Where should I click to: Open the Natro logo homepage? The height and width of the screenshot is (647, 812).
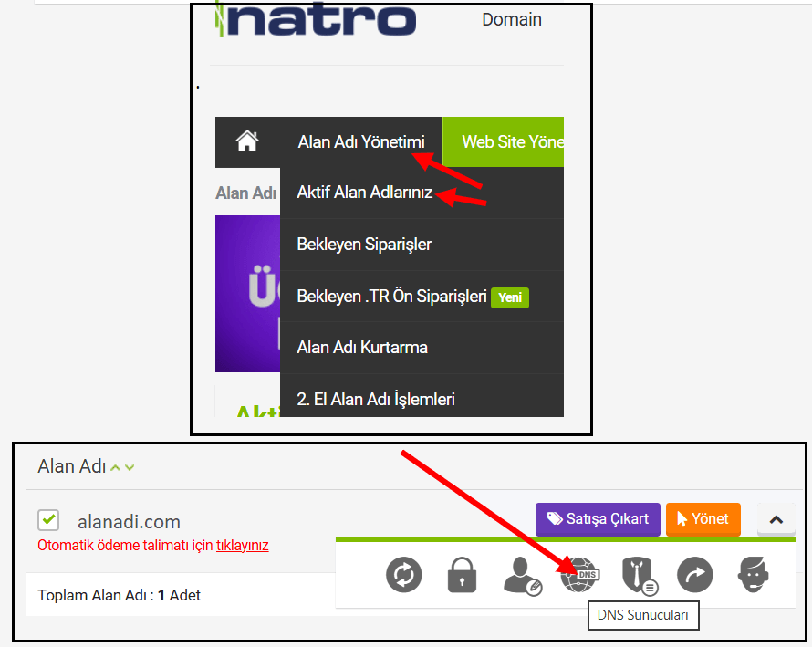(x=316, y=19)
